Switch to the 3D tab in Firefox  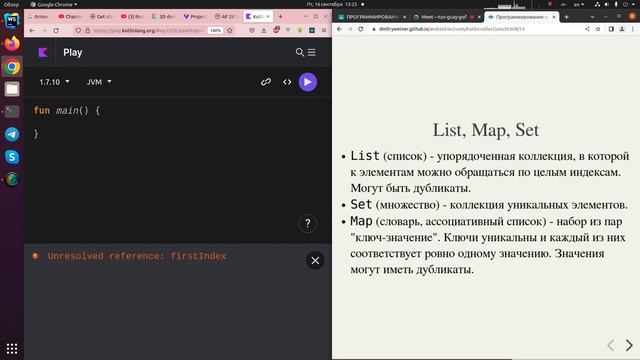pyautogui.click(x=163, y=16)
